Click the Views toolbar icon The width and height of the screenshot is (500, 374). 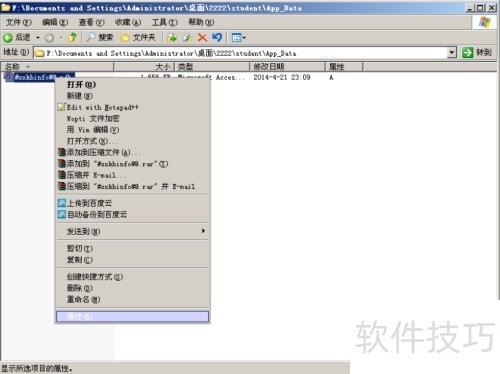click(x=236, y=38)
